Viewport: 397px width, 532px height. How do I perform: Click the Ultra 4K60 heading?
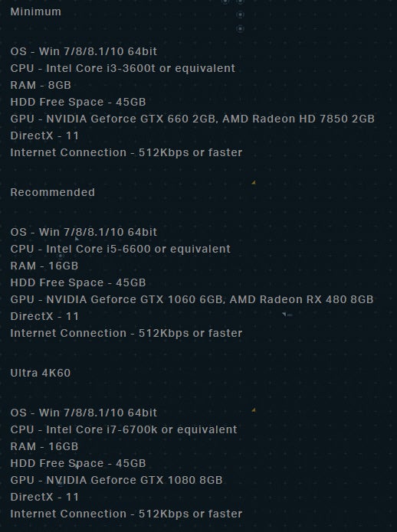41,373
